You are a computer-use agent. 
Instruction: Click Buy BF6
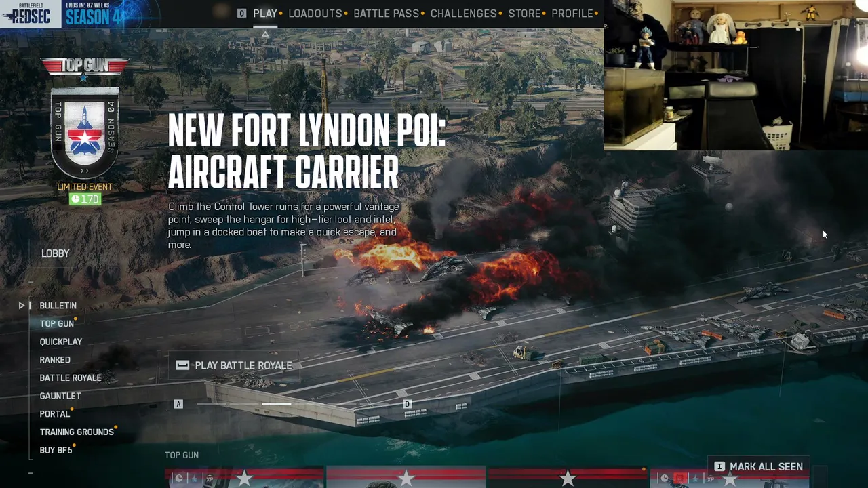click(x=56, y=450)
